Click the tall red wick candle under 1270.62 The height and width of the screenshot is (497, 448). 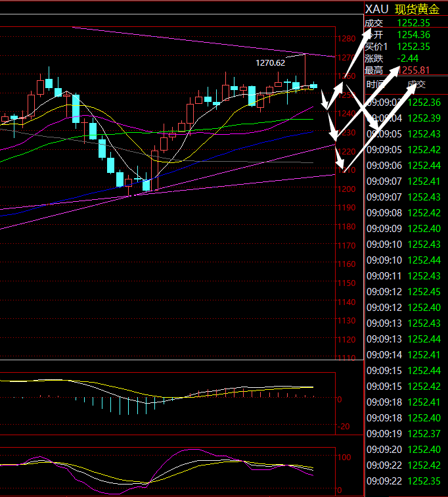click(305, 71)
